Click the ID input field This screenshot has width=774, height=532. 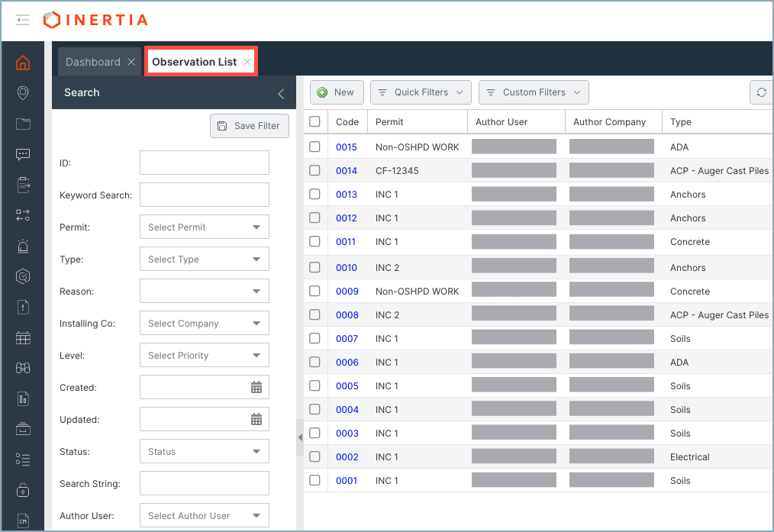pos(205,163)
